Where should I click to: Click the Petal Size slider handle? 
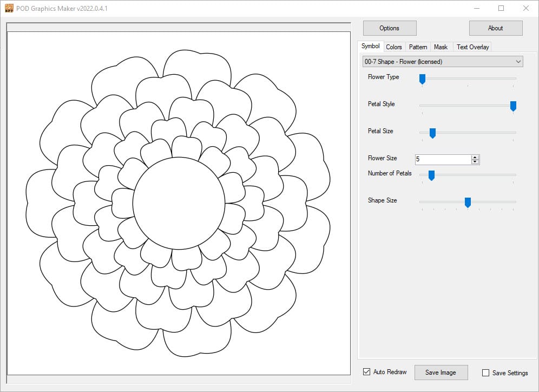[x=432, y=133]
